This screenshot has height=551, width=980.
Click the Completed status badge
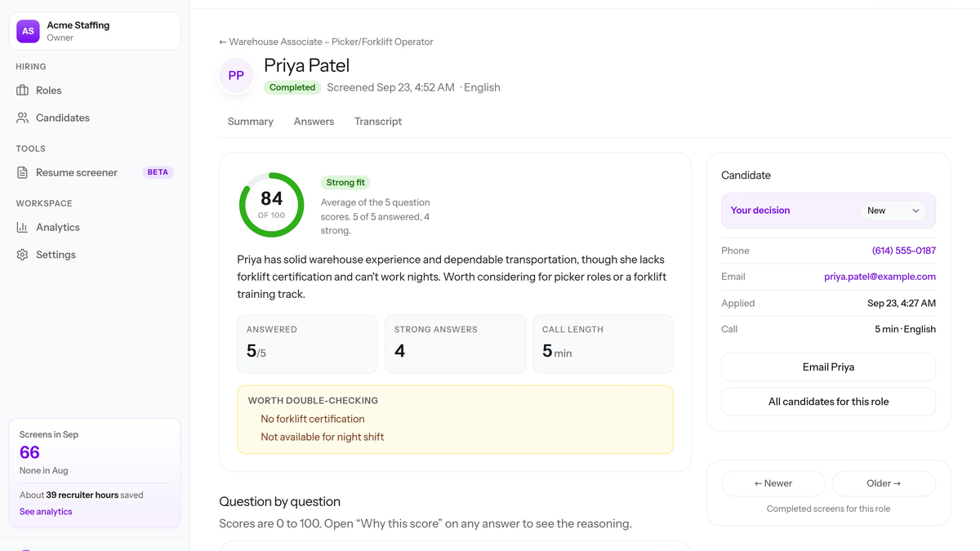point(292,87)
